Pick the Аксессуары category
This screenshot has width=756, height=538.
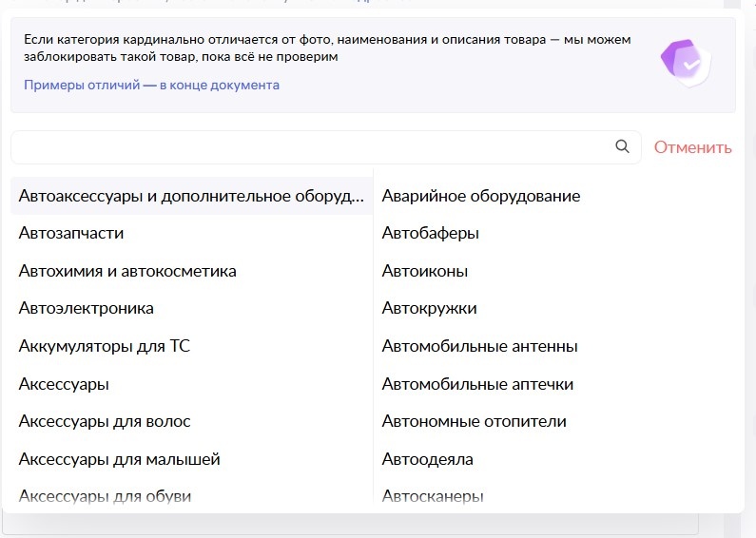pyautogui.click(x=64, y=384)
